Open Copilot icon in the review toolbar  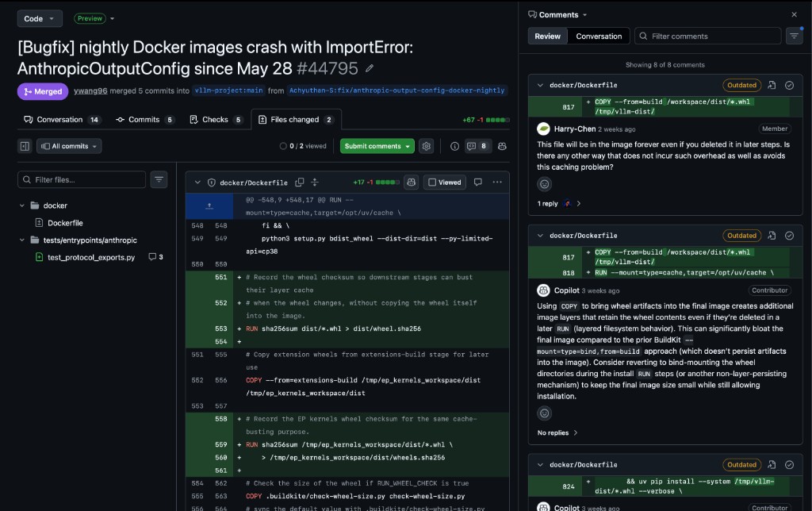coord(502,146)
